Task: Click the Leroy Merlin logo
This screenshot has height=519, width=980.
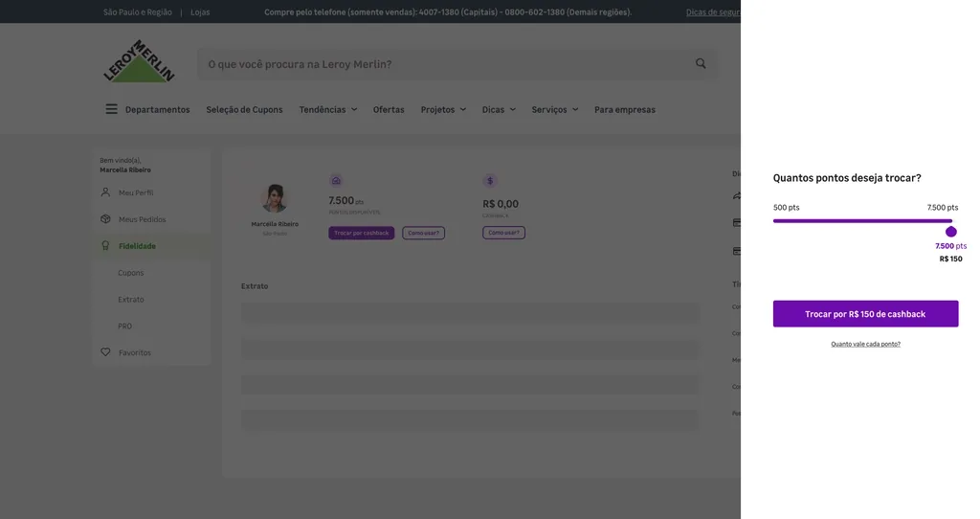Action: pyautogui.click(x=139, y=61)
